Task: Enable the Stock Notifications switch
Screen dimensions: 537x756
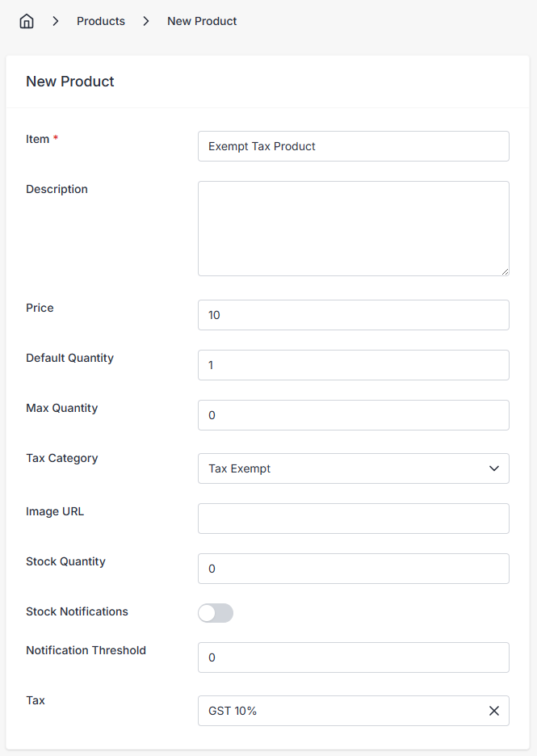Action: [x=216, y=613]
